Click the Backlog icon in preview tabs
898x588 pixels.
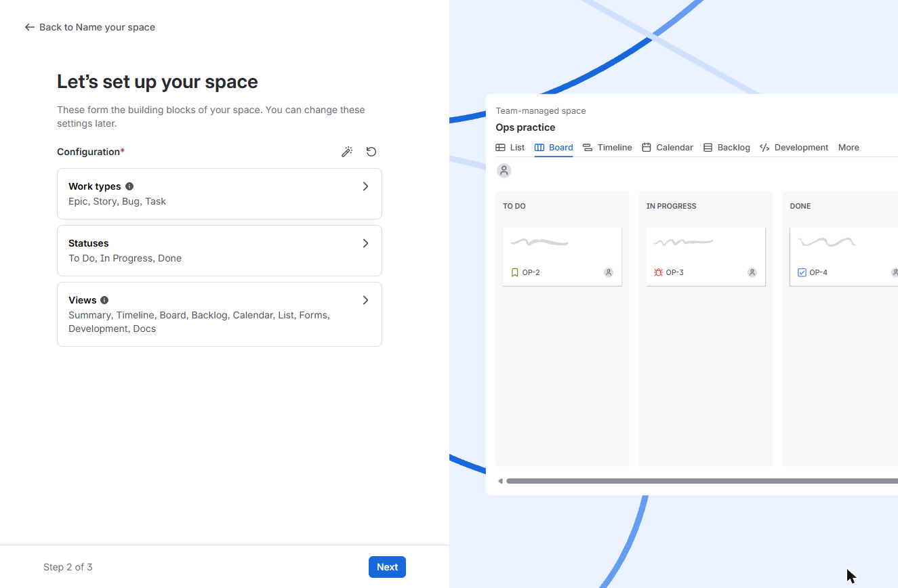(x=708, y=148)
